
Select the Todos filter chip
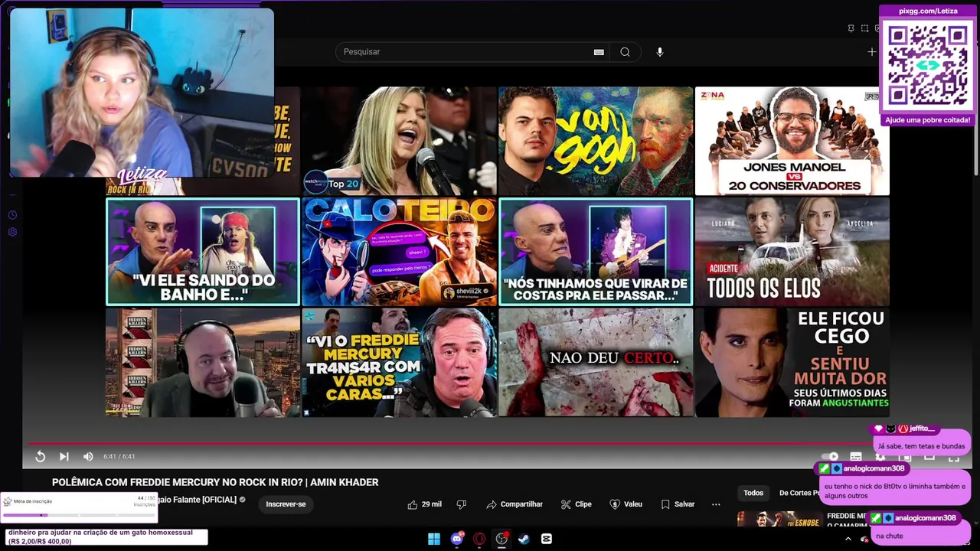click(x=753, y=493)
